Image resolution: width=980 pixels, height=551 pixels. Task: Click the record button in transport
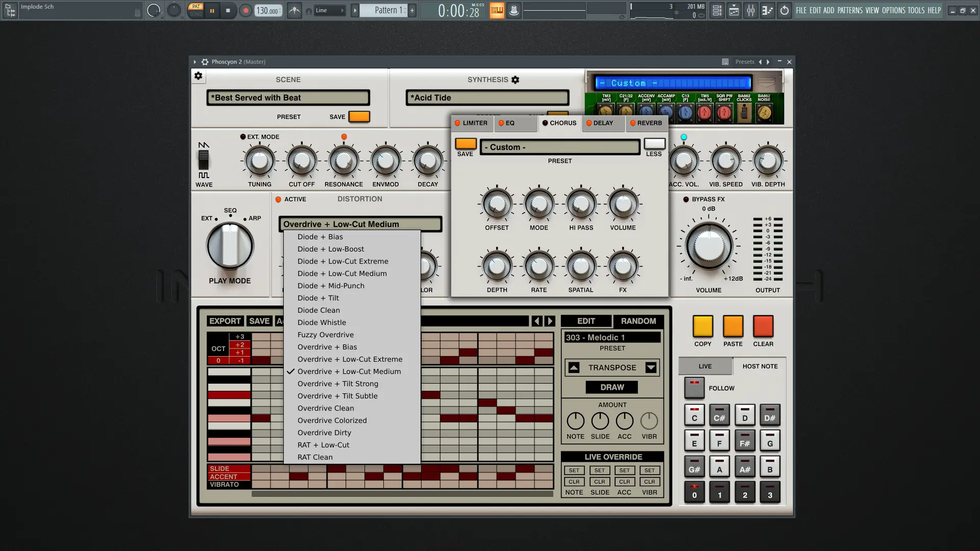point(246,10)
